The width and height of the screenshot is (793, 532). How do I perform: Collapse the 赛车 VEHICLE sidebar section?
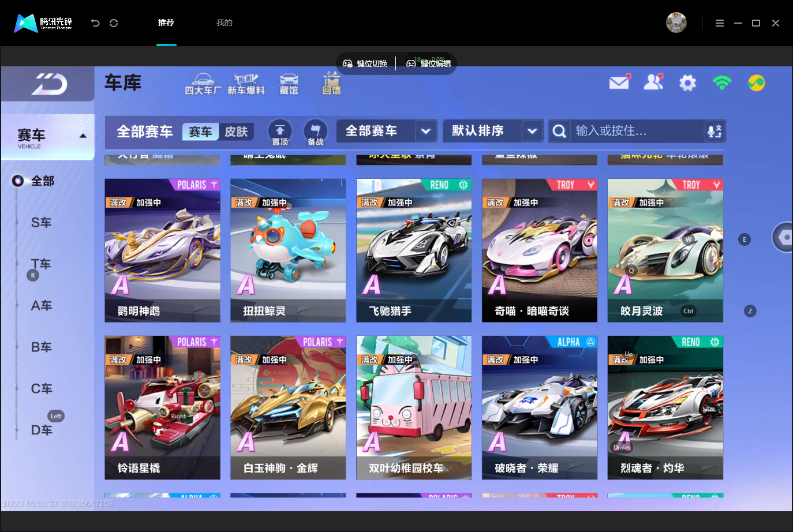(48, 137)
